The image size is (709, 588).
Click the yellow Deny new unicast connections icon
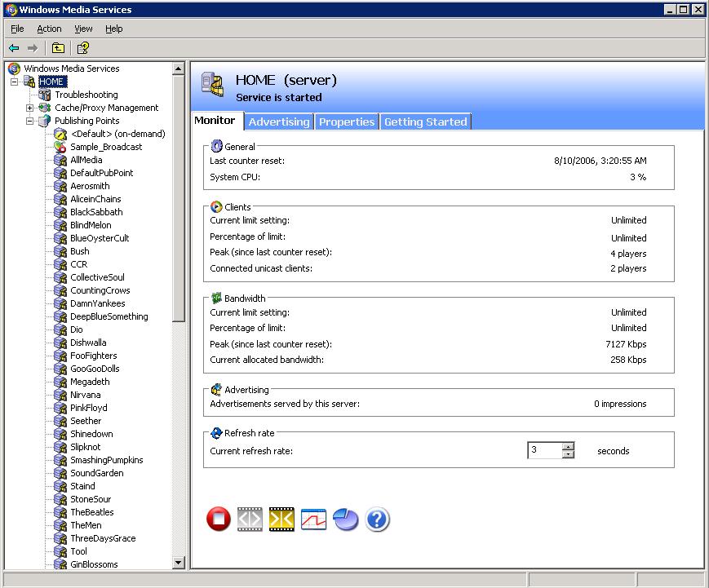(281, 519)
